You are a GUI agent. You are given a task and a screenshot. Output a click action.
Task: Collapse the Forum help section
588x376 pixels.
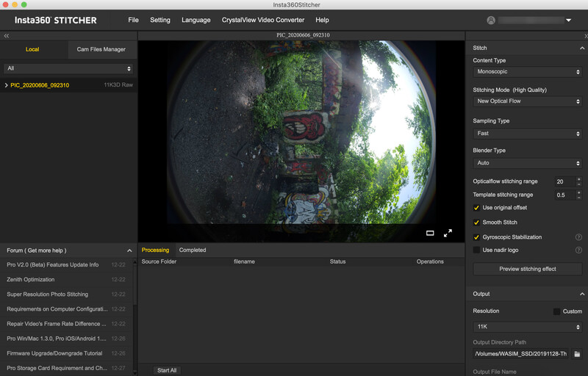[x=129, y=250]
